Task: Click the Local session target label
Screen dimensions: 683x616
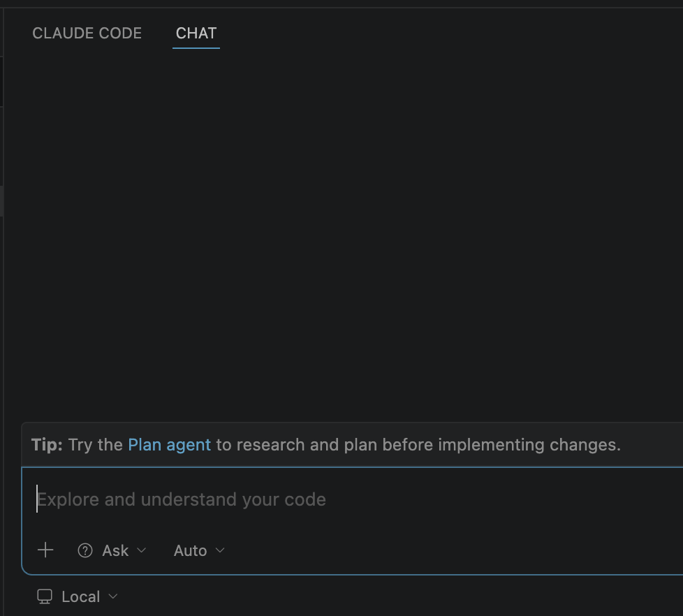Action: (80, 596)
